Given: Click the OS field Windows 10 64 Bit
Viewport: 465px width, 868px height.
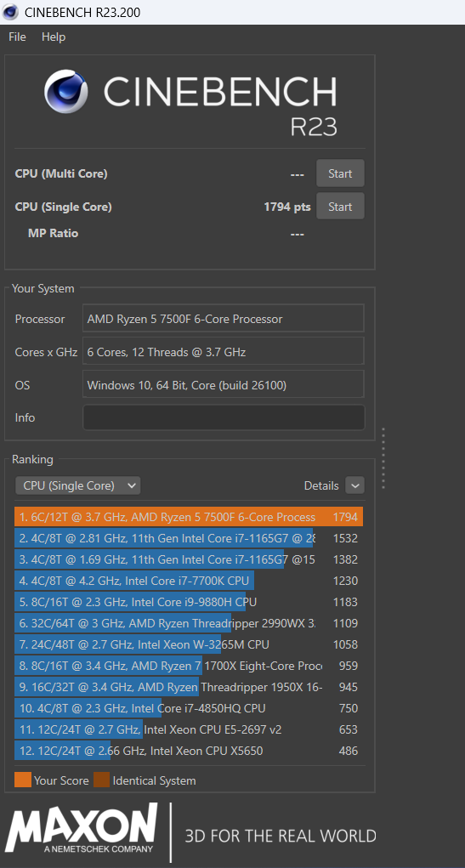Looking at the screenshot, I should (224, 385).
